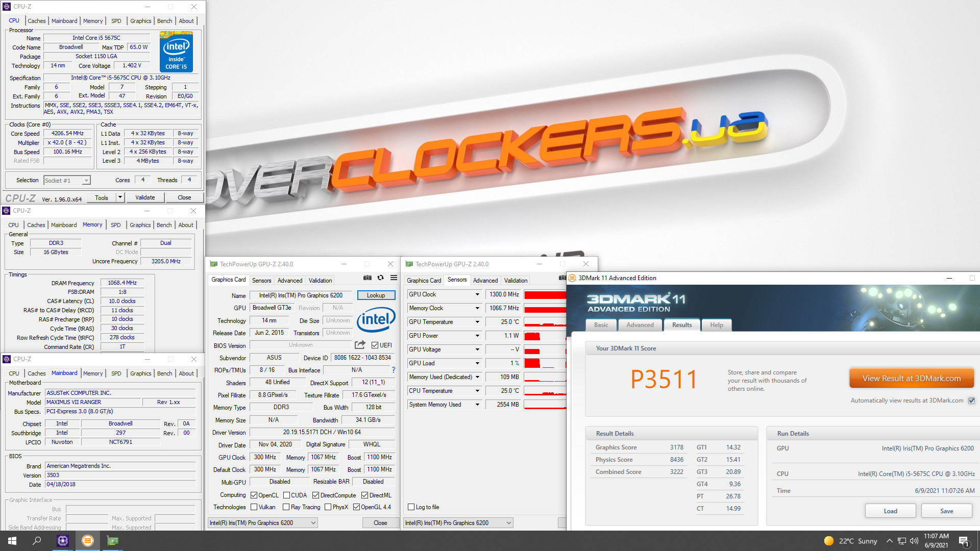Click the GPU Name field in GPU-Z

(301, 295)
